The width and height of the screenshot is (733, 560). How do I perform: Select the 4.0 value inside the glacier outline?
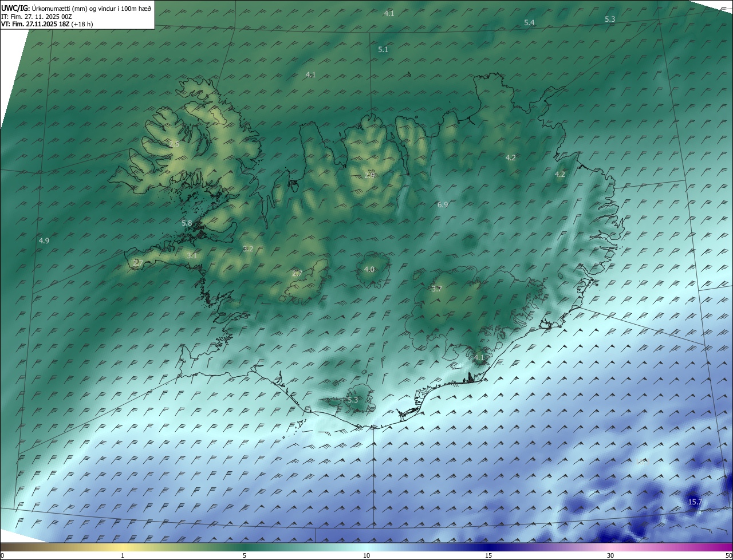(369, 269)
